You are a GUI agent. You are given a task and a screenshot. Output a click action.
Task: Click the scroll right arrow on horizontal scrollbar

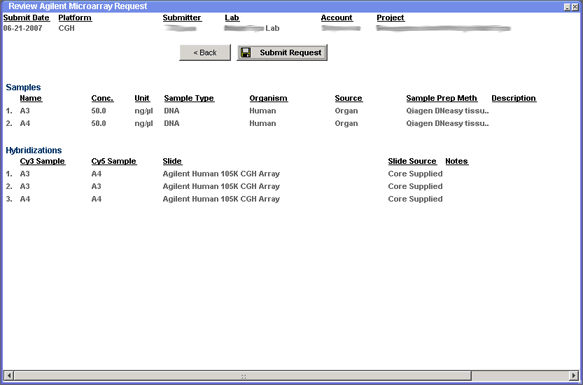574,375
